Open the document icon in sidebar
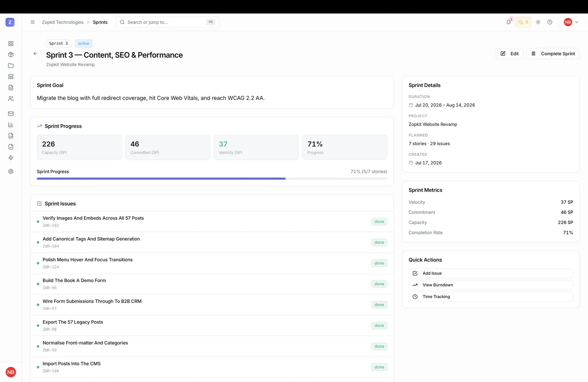Image resolution: width=588 pixels, height=382 pixels. 11,88
